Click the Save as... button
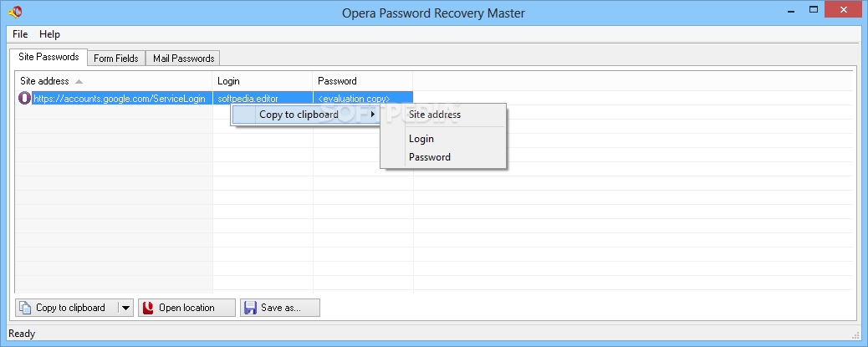Viewport: 868px width, 347px height. coord(280,308)
